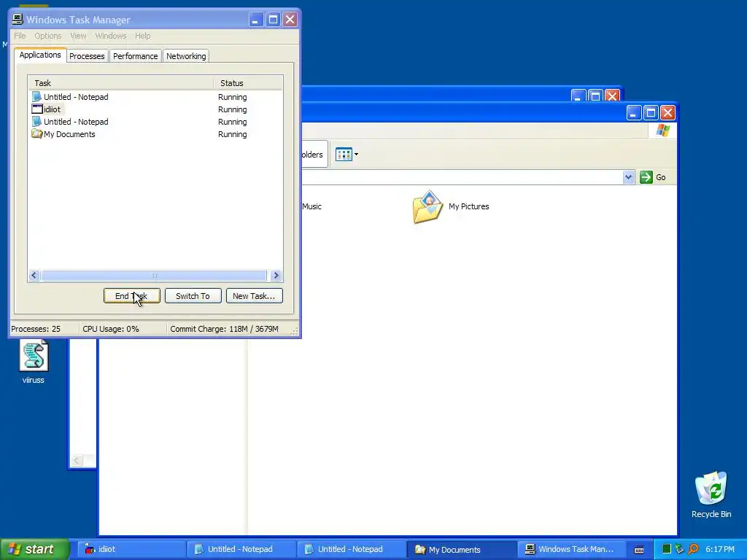Activate the first Untitled - Notepad taskbar button
Viewport: 747px width, 560px height.
click(x=241, y=549)
